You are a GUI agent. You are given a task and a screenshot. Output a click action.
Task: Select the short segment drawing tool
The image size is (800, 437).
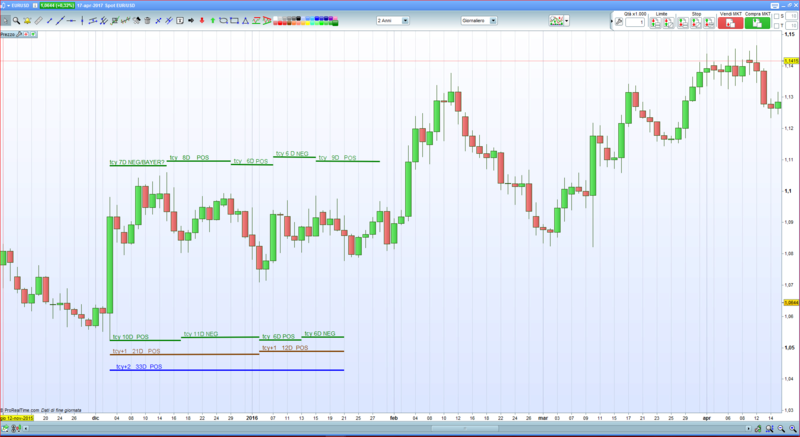tap(49, 20)
